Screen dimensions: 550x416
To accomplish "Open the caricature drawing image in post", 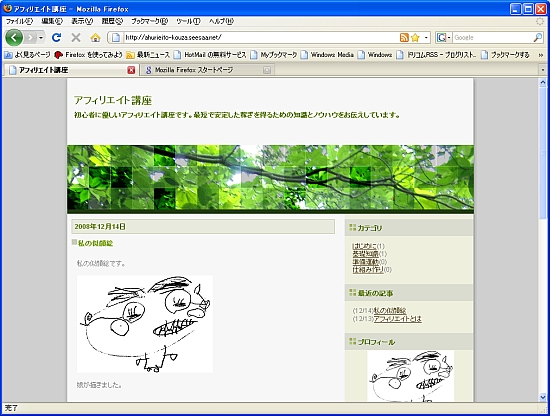I will pos(145,324).
